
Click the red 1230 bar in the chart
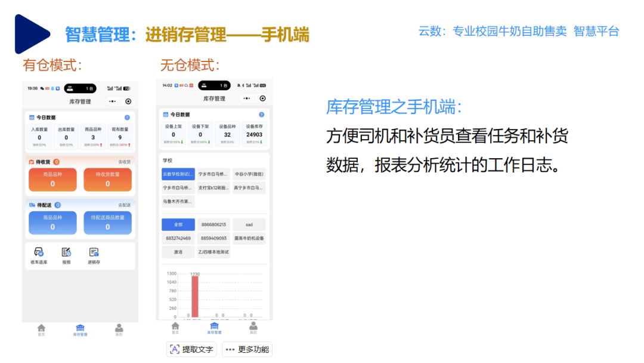coord(194,297)
